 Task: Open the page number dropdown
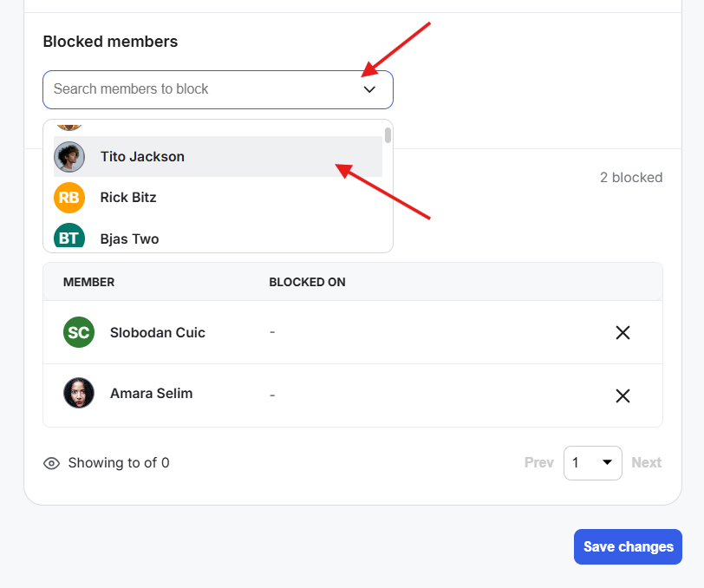(593, 462)
